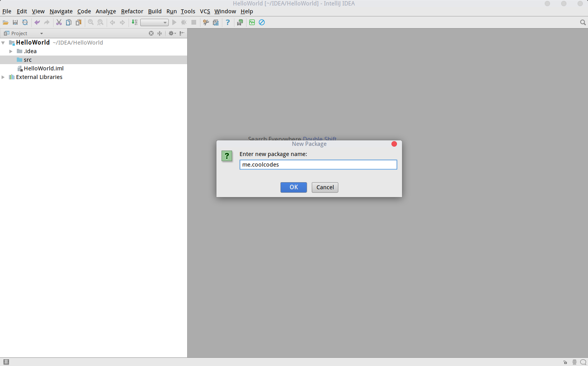The image size is (588, 366).
Task: Click the Open folder toolbar icon
Action: tap(5, 23)
